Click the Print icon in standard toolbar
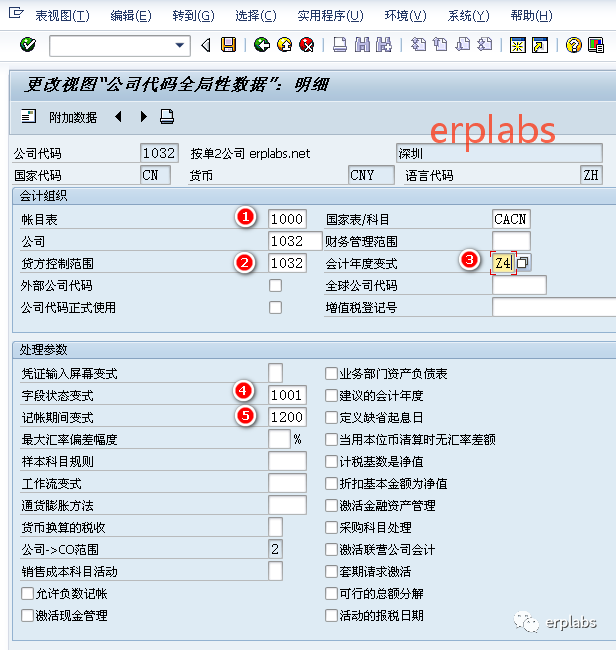 click(340, 45)
